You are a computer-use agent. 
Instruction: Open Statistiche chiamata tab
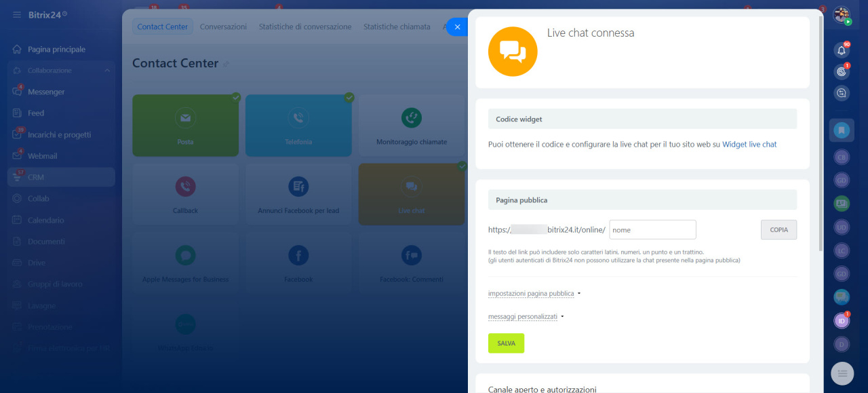pos(397,26)
